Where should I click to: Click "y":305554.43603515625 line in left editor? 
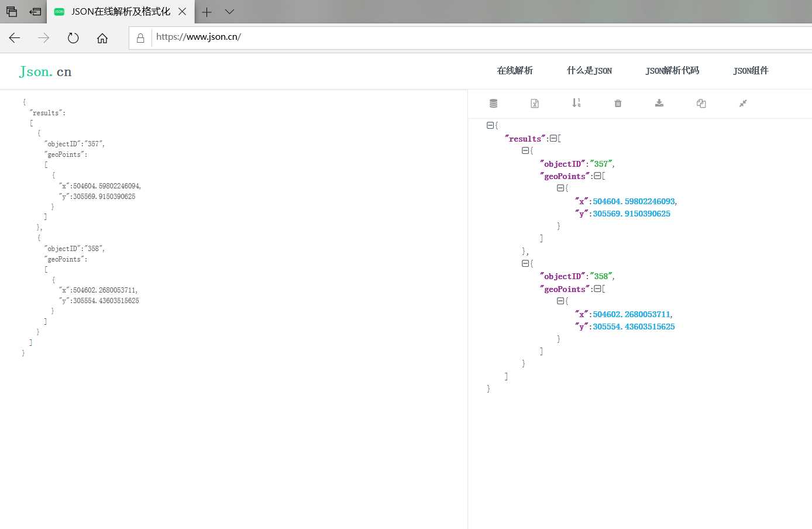point(99,301)
